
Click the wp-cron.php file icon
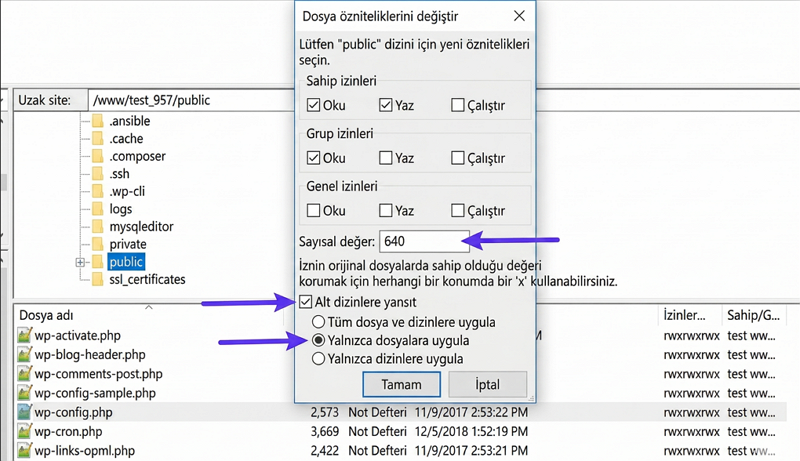[x=25, y=431]
